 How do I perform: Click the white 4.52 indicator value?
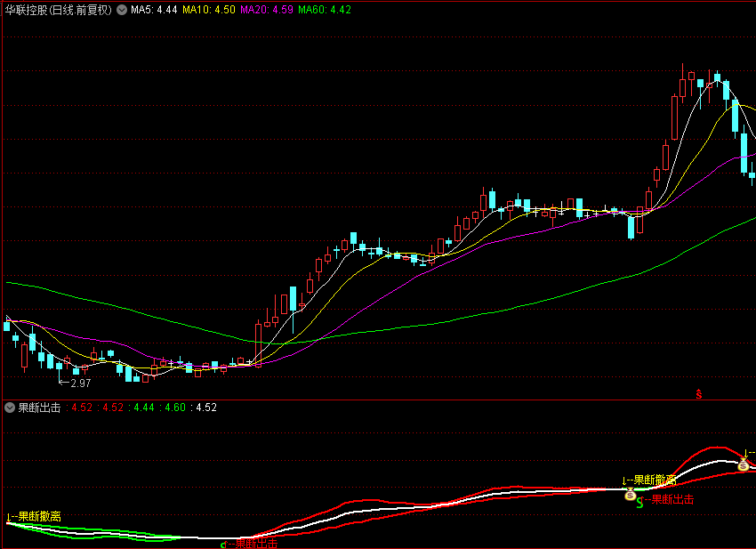206,408
